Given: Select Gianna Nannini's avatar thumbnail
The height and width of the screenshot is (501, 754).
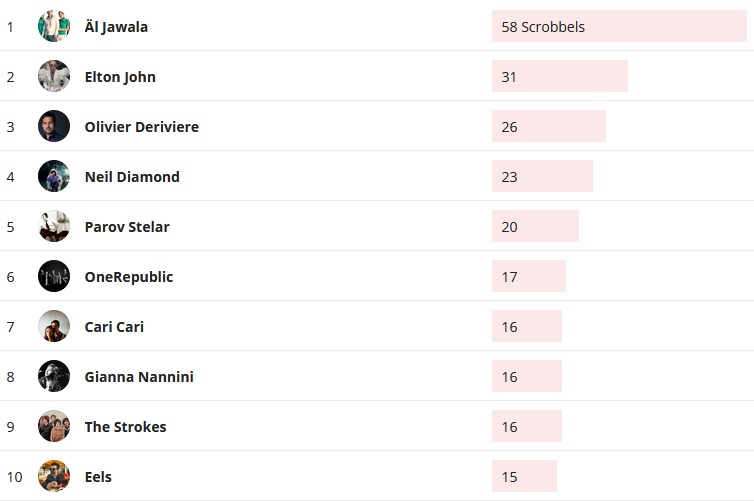Looking at the screenshot, I should pyautogui.click(x=54, y=376).
